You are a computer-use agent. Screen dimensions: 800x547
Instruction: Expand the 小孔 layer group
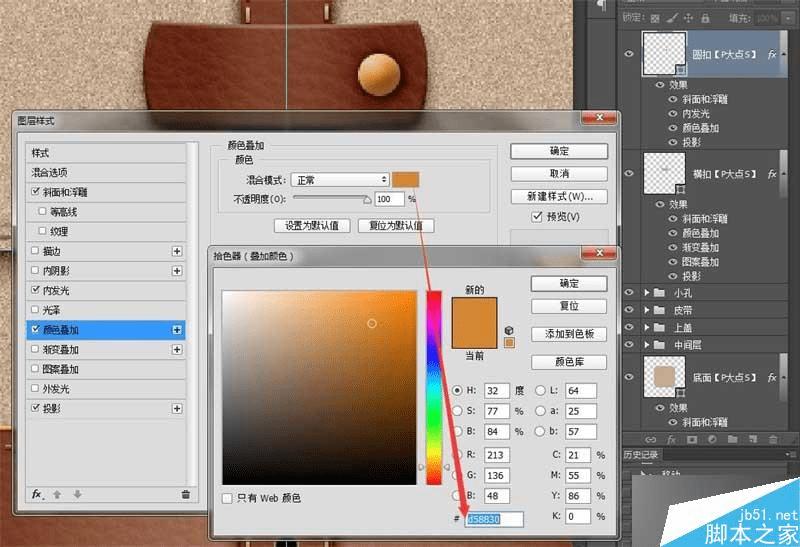click(646, 293)
